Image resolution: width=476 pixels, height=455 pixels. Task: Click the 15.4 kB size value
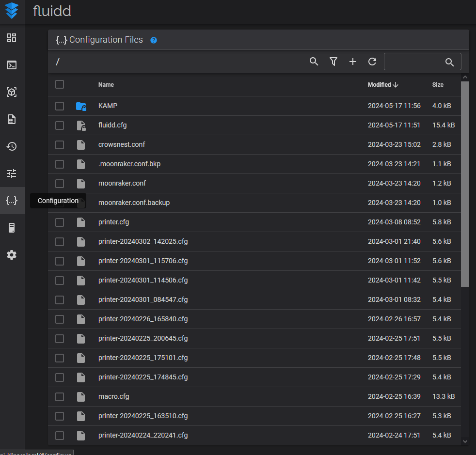click(x=444, y=125)
